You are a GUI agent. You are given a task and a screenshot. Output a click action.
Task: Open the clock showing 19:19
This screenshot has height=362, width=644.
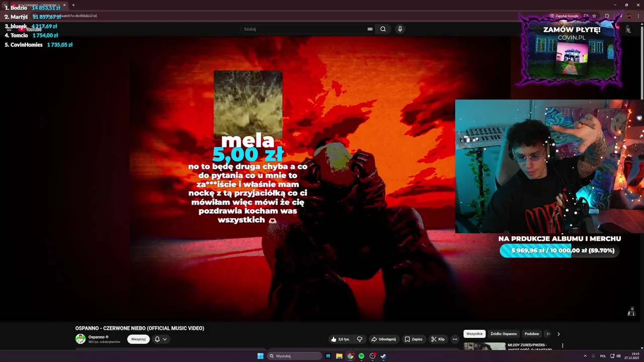[x=631, y=356]
